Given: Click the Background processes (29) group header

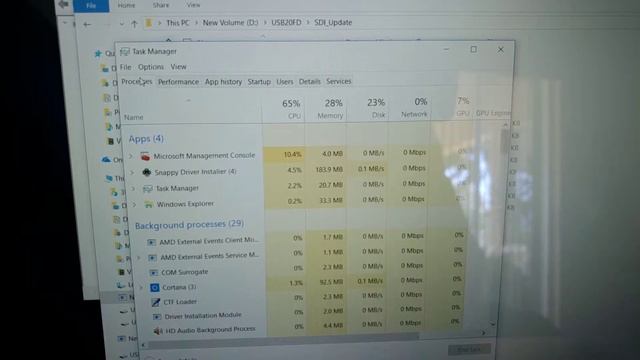Looking at the screenshot, I should coord(189,224).
